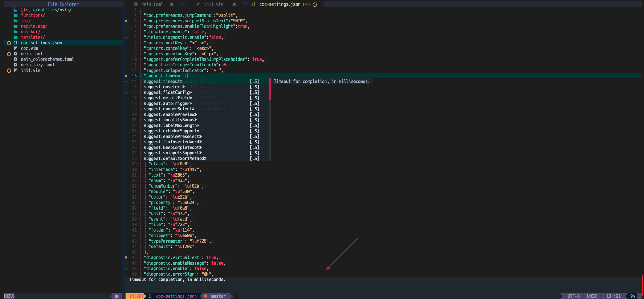Viewport: 644px width, 299px height.
Task: Click the unsaved-changes circle on coc-settings.json tab
Action: pyautogui.click(x=315, y=4)
